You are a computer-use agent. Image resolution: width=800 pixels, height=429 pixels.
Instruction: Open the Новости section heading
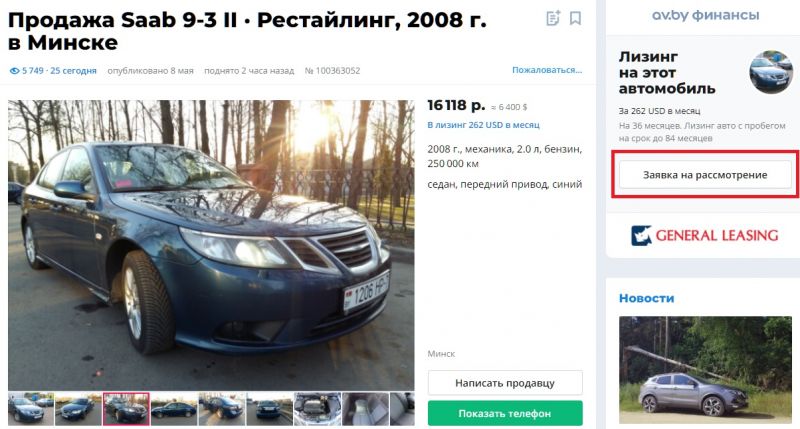(x=646, y=298)
